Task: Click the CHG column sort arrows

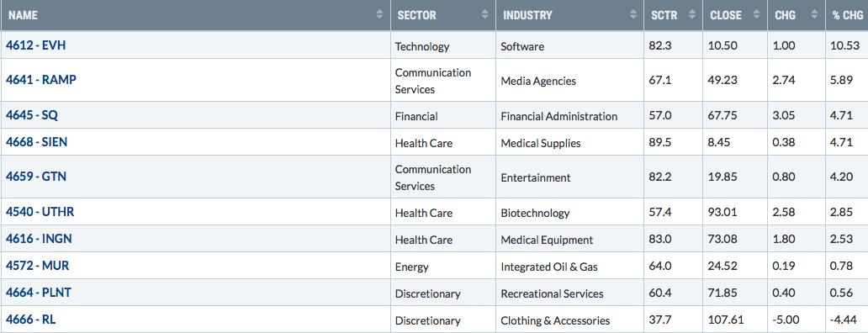Action: click(x=814, y=15)
